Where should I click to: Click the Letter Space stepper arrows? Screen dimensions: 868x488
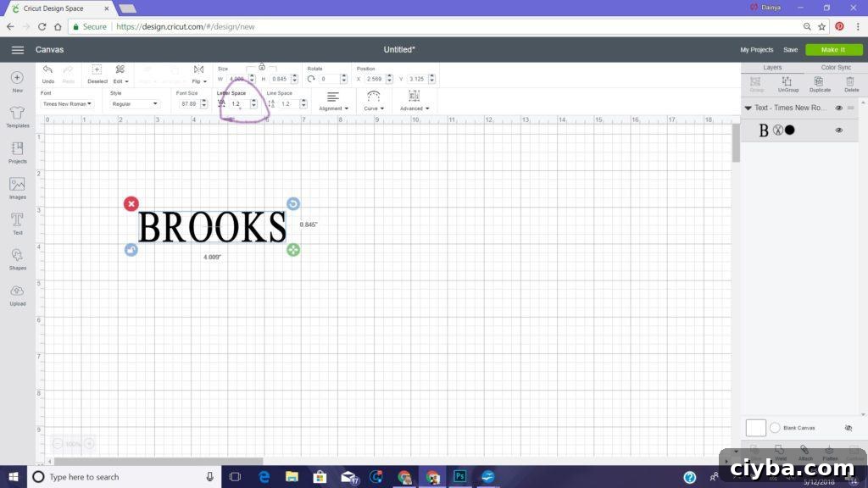[253, 103]
